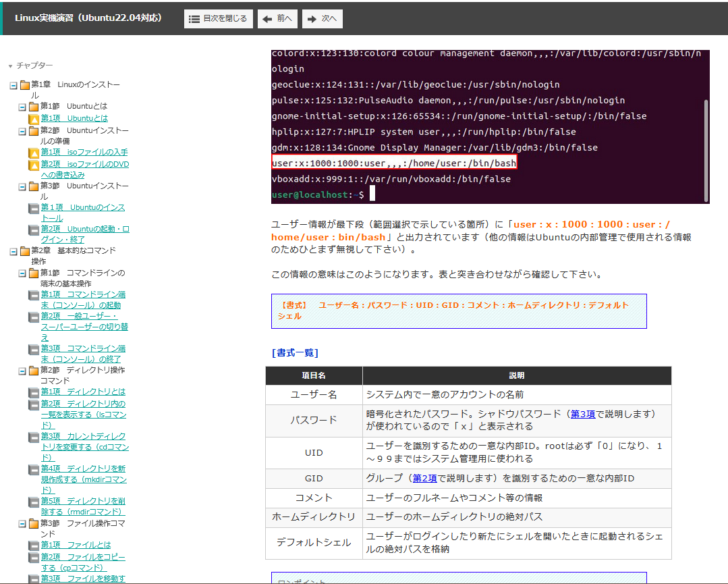Image resolution: width=728 pixels, height=584 pixels.
Task: Click the gray page icon beside ディレクトリとは
Action: pyautogui.click(x=34, y=392)
